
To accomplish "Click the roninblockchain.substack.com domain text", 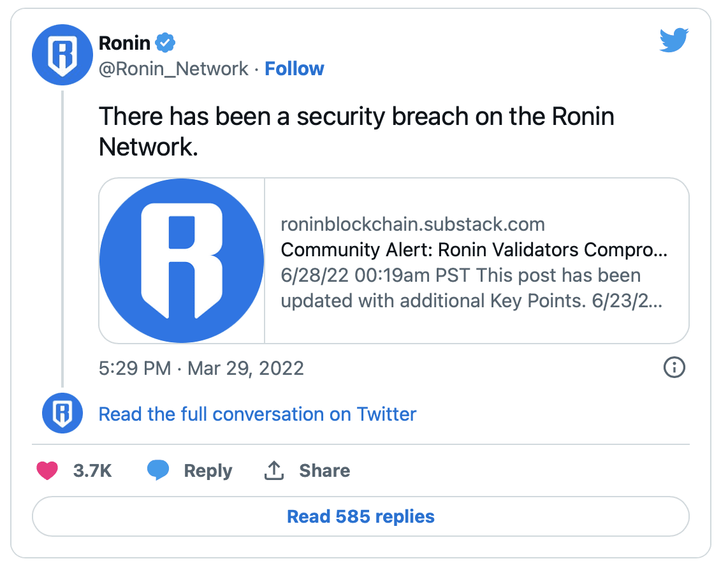I will pos(412,224).
